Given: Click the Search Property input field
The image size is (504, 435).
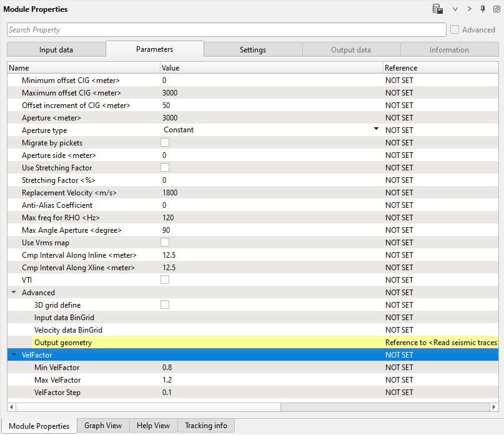Looking at the screenshot, I should click(x=226, y=30).
